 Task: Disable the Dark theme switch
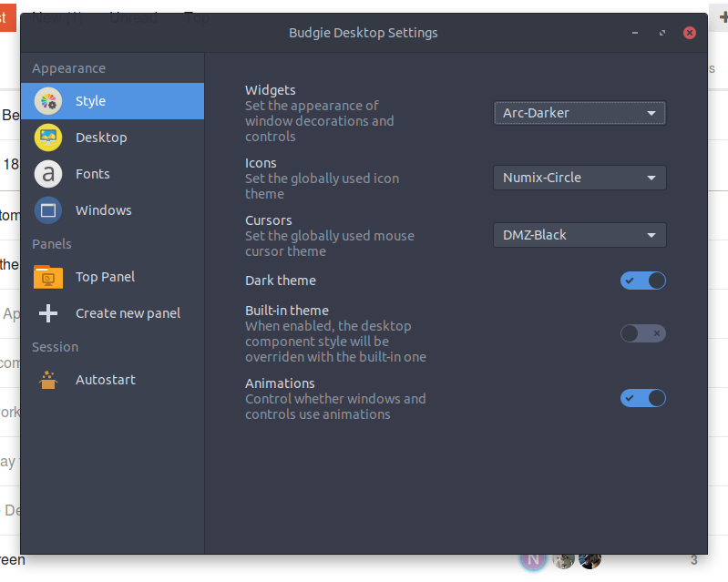pyautogui.click(x=643, y=281)
